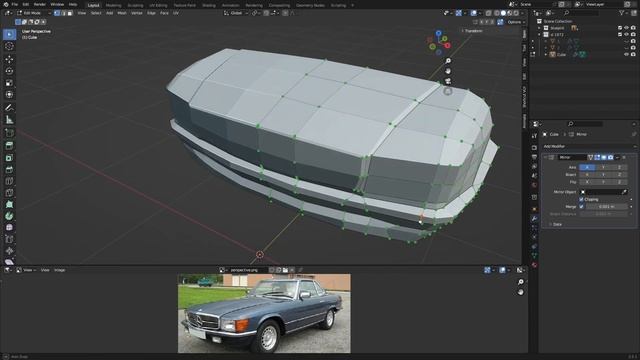Click the image editor View menu button

point(45,270)
